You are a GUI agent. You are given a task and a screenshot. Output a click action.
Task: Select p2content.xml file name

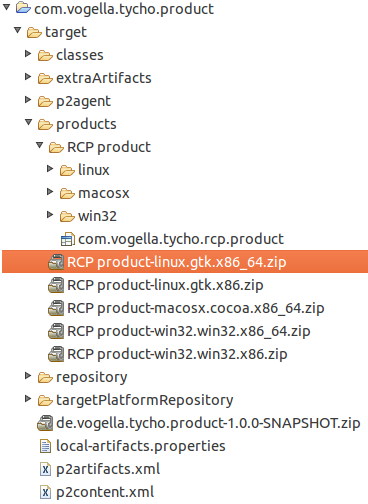click(x=105, y=493)
